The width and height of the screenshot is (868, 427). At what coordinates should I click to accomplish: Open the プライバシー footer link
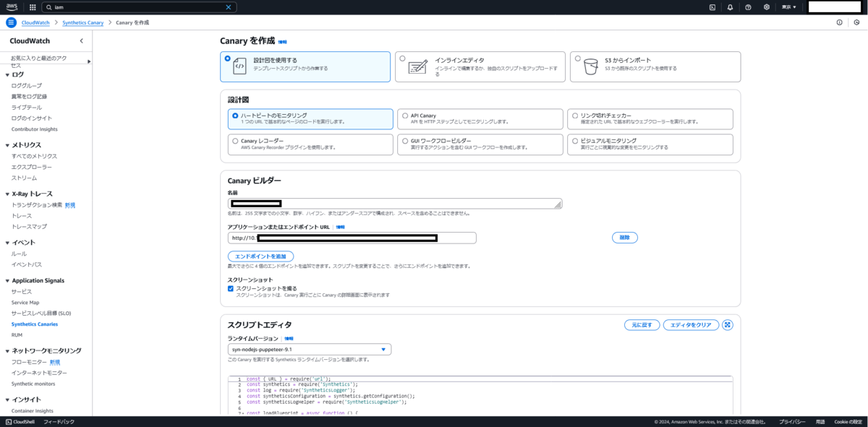(792, 421)
